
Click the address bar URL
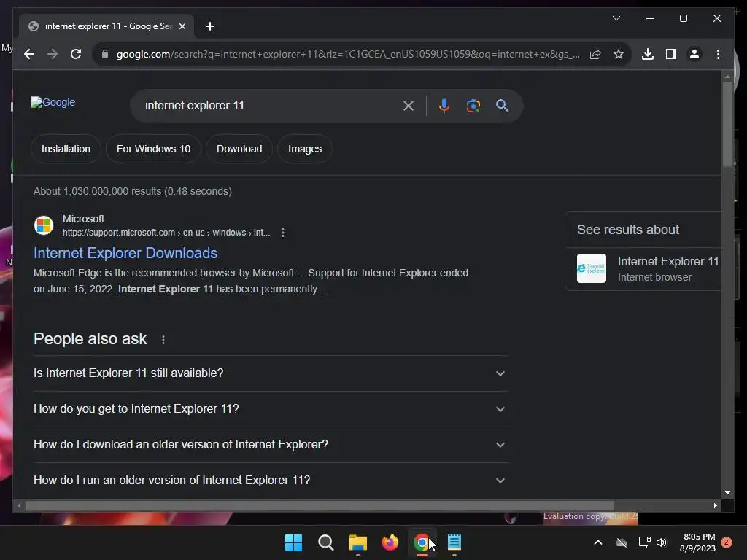348,54
